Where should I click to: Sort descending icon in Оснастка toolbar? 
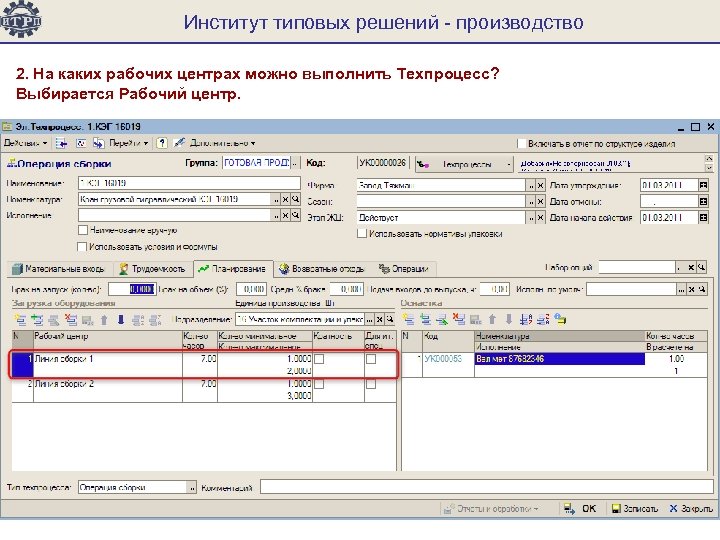(543, 319)
